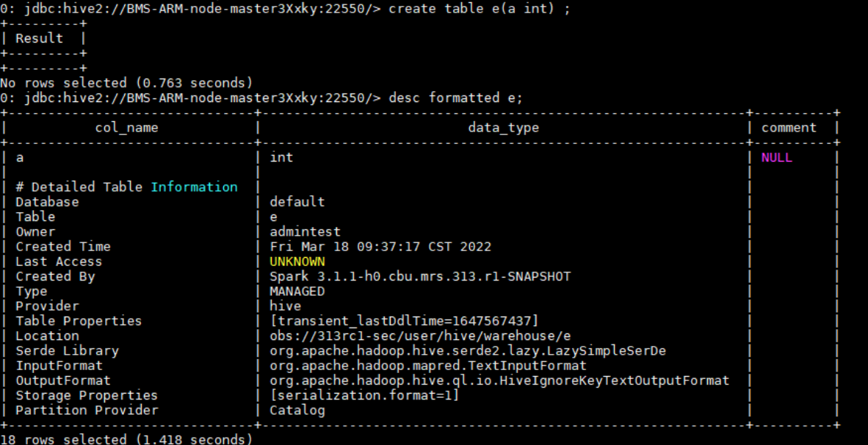Select the 'Catalog' partition provider value
The width and height of the screenshot is (868, 445).
[x=297, y=410]
